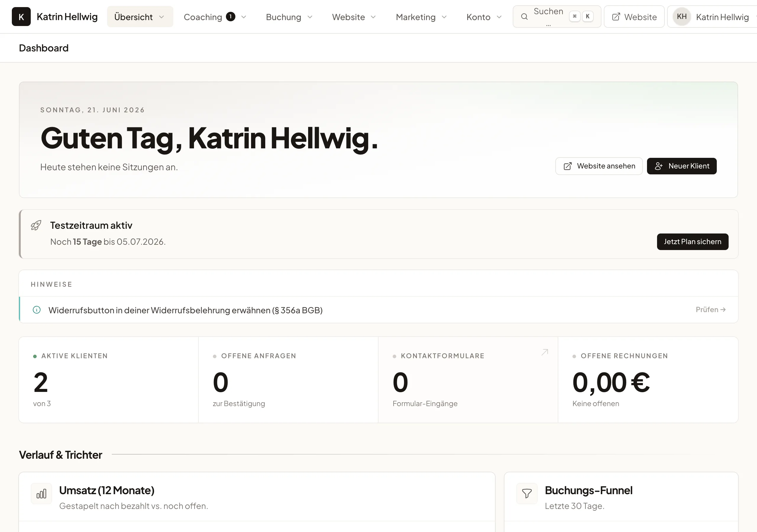The image size is (757, 532).
Task: Click the Katrin Hellwig brand name
Action: click(67, 17)
